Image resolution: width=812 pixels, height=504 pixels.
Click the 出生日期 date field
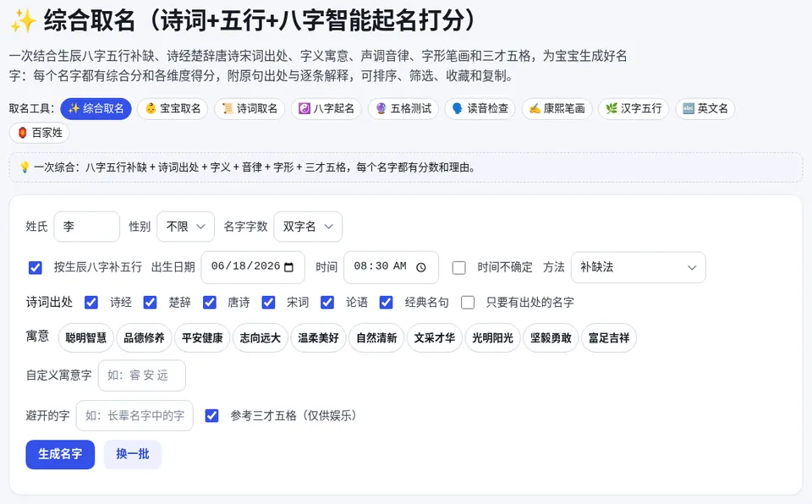[253, 267]
